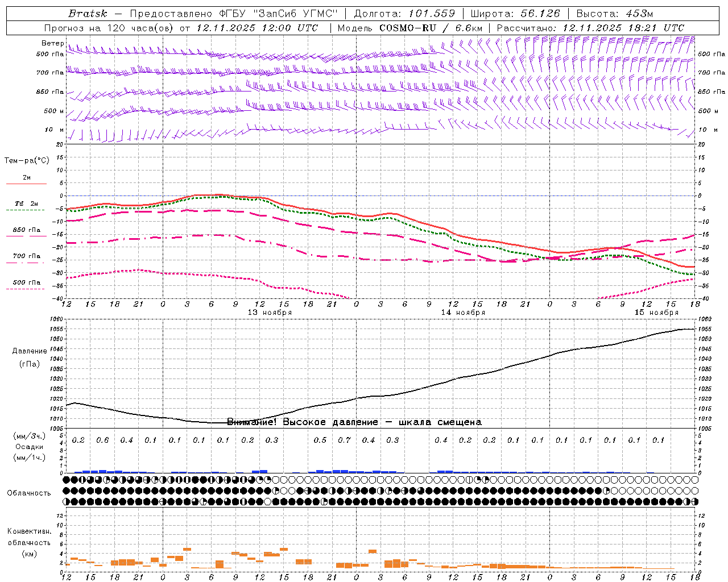Image resolution: width=728 pixels, height=582 pixels.
Task: Select the precipitation value "0.7"
Action: [344, 440]
